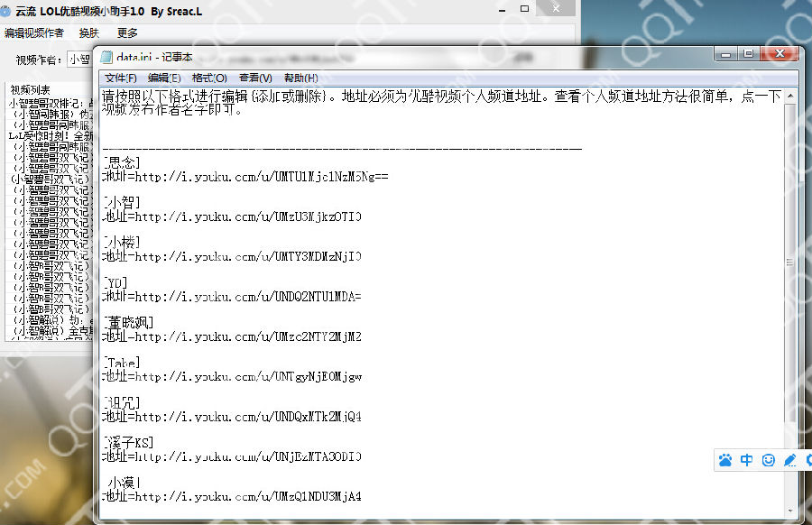Maximize the video helper window
The width and height of the screenshot is (812, 525).
point(524,9)
